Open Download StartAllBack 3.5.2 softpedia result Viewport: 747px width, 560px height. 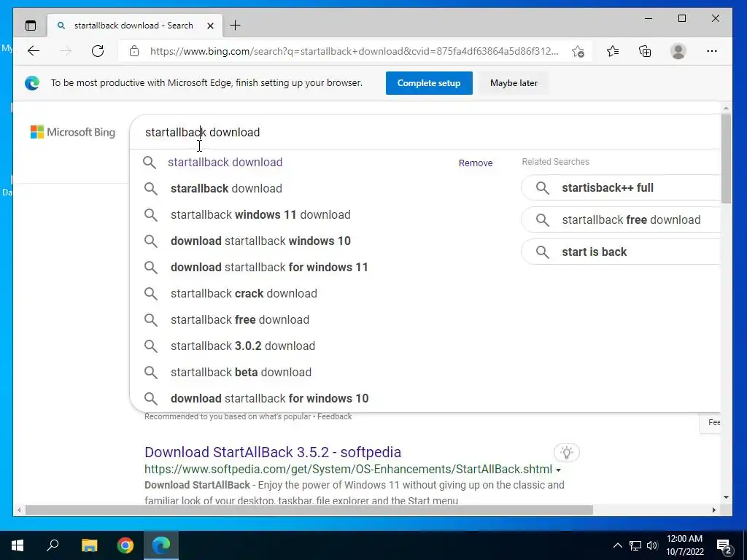click(x=273, y=452)
